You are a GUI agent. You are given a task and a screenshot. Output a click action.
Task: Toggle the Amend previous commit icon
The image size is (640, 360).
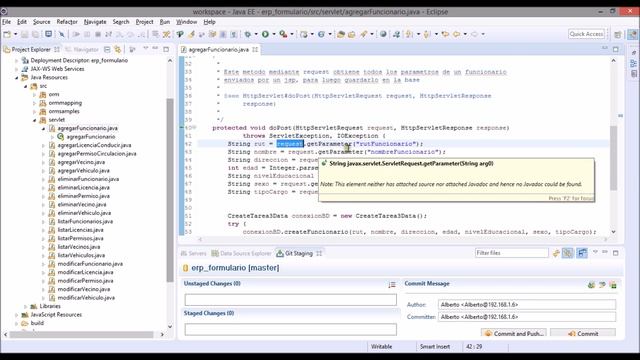tap(591, 284)
